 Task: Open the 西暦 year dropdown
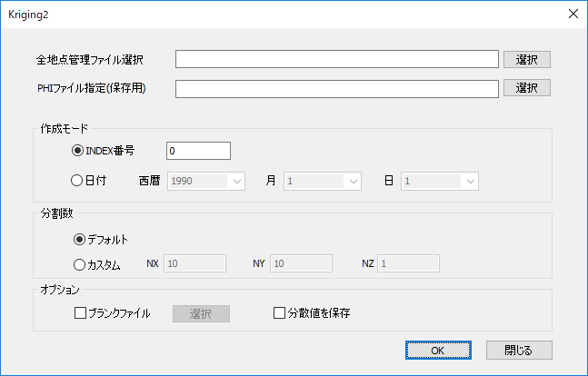click(206, 181)
